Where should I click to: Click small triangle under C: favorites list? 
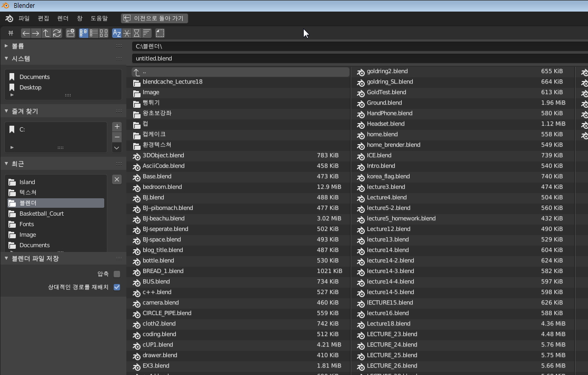click(x=12, y=147)
